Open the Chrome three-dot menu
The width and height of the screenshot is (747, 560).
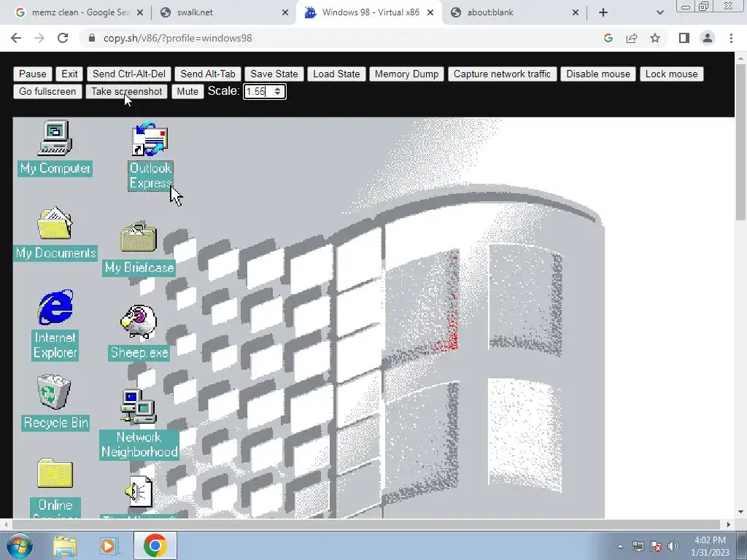[731, 38]
